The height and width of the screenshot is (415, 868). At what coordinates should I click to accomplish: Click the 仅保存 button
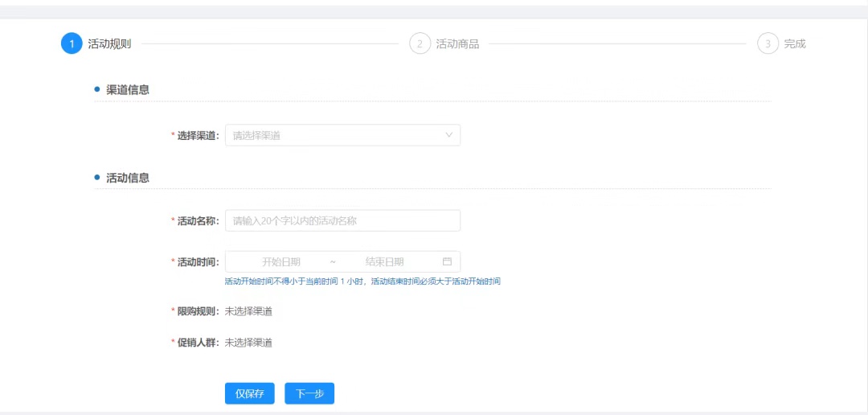pyautogui.click(x=250, y=394)
